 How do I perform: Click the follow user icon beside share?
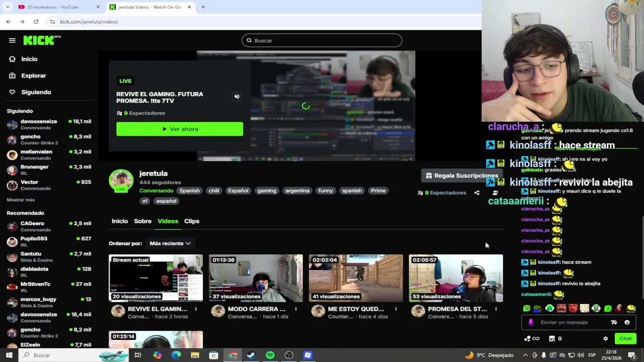click(495, 193)
